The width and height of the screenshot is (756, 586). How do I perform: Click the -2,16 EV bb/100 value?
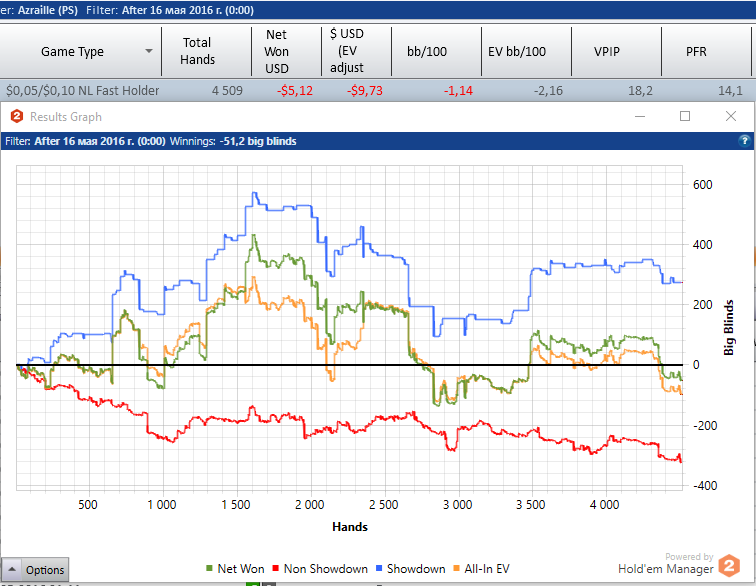(x=548, y=91)
